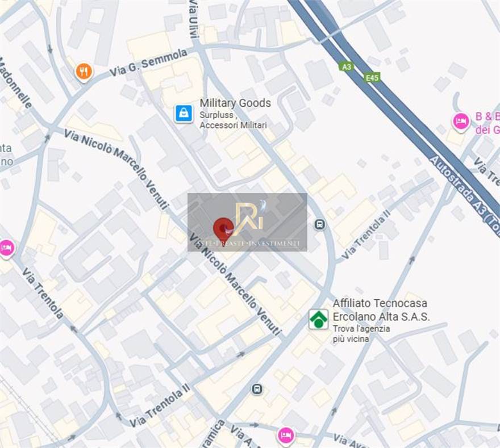The image size is (500, 448).
Task: Open the Military Goods place label
Action: (x=235, y=103)
